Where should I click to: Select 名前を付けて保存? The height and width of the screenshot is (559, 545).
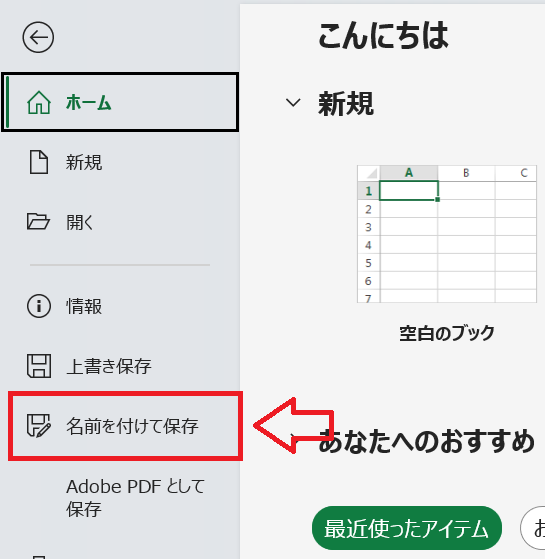pyautogui.click(x=125, y=426)
